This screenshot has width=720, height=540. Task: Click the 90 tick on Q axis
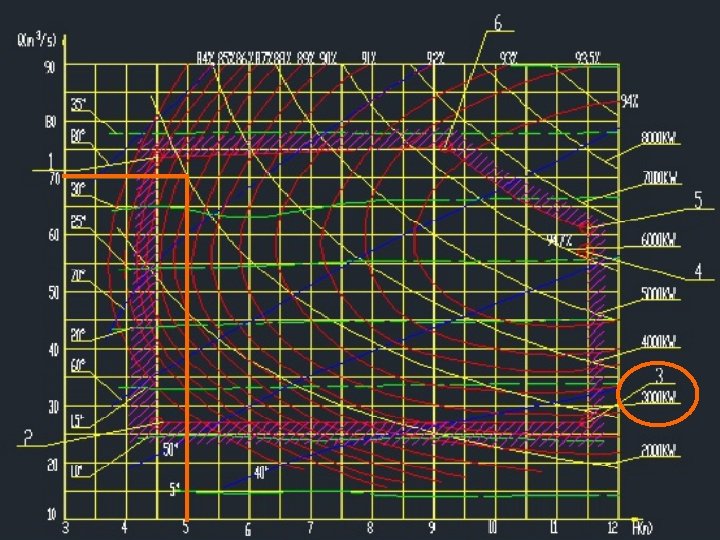pyautogui.click(x=50, y=67)
